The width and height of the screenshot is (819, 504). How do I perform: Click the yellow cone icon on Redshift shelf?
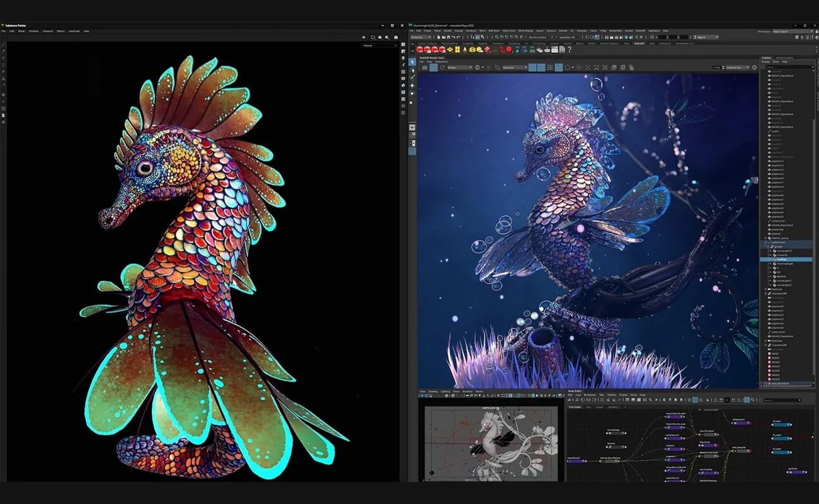click(464, 50)
